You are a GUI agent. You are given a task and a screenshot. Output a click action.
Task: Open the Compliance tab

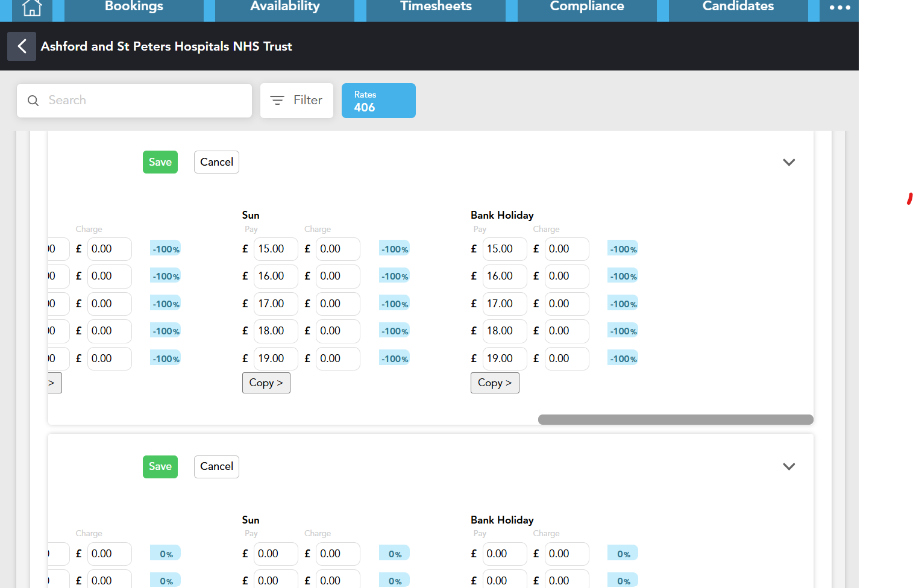586,7
